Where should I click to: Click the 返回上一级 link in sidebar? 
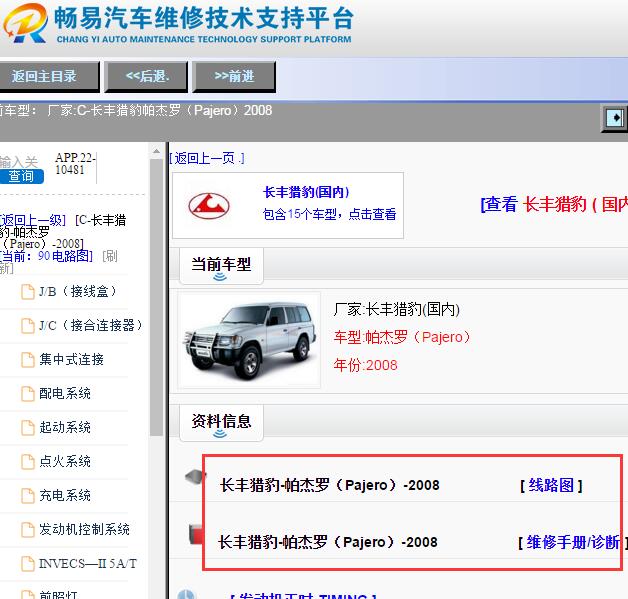pyautogui.click(x=33, y=220)
